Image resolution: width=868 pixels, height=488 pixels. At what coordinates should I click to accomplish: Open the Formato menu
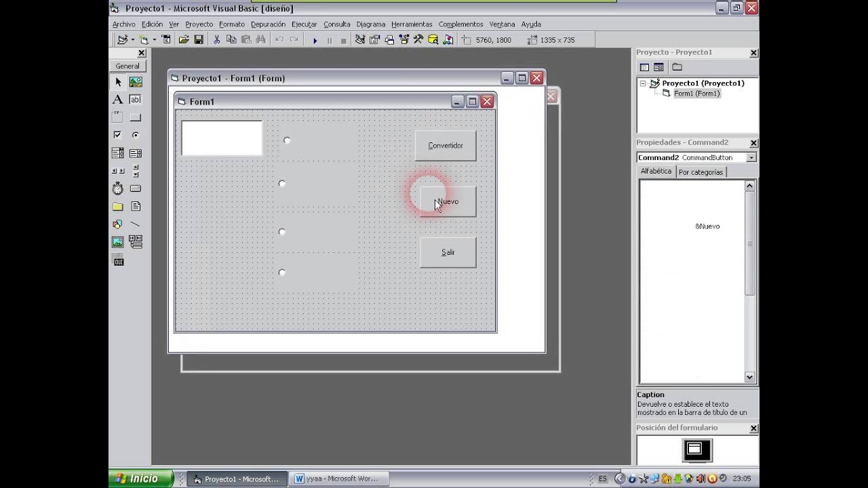pos(232,24)
